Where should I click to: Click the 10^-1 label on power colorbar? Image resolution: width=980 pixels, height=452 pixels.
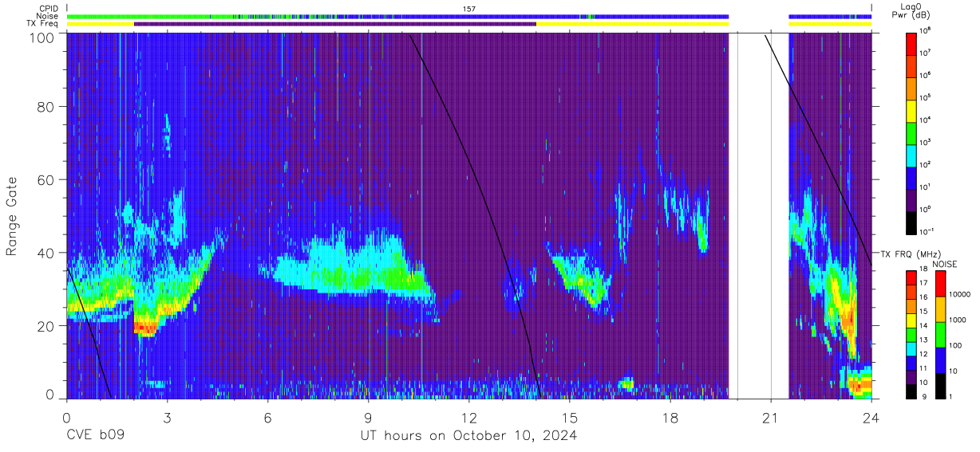927,231
